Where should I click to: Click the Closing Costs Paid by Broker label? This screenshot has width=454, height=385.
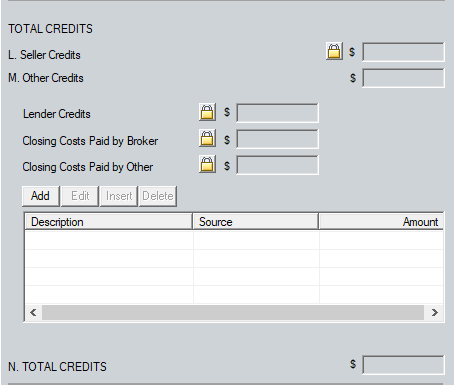coord(90,141)
